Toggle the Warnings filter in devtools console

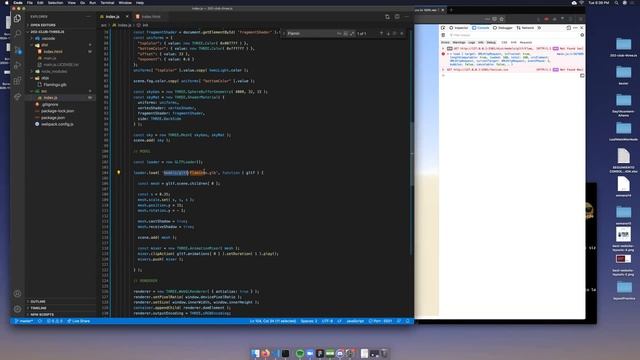click(x=459, y=42)
